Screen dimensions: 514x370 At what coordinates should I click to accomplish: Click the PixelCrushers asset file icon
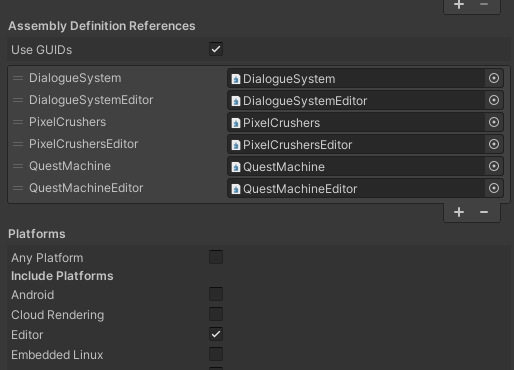tap(236, 123)
